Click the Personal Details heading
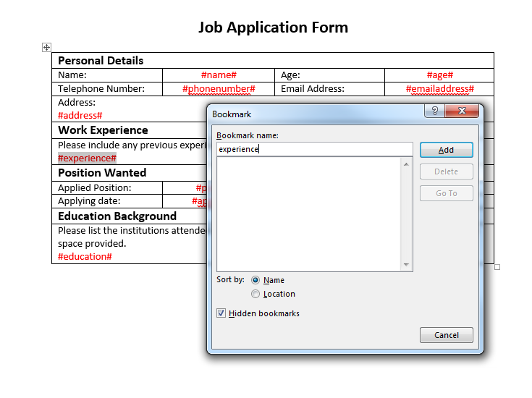532x398 pixels. (x=101, y=61)
